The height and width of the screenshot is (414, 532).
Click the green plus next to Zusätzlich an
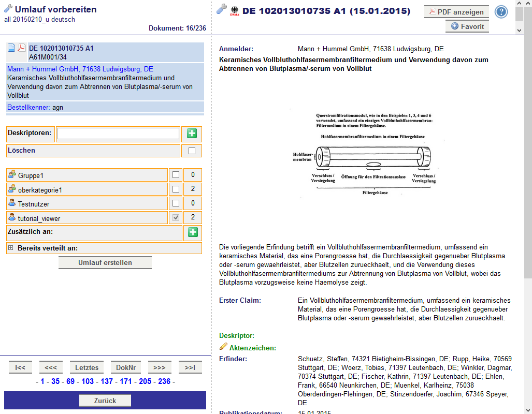(193, 232)
